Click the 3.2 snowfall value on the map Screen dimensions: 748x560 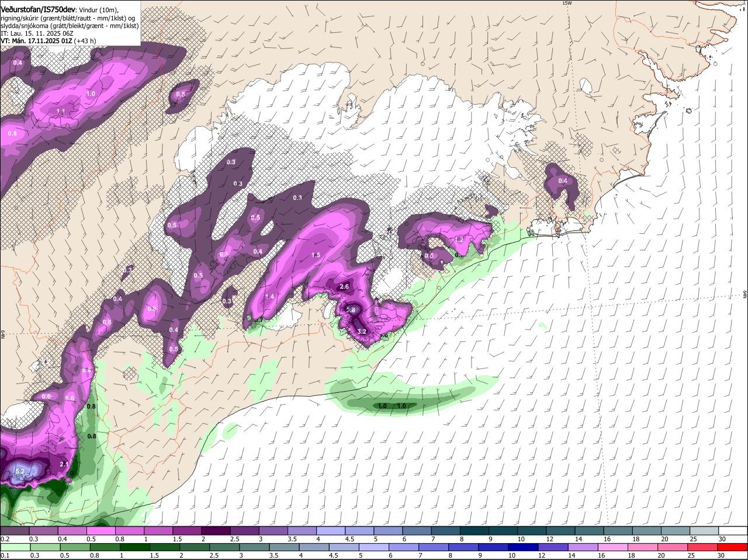[x=362, y=331]
